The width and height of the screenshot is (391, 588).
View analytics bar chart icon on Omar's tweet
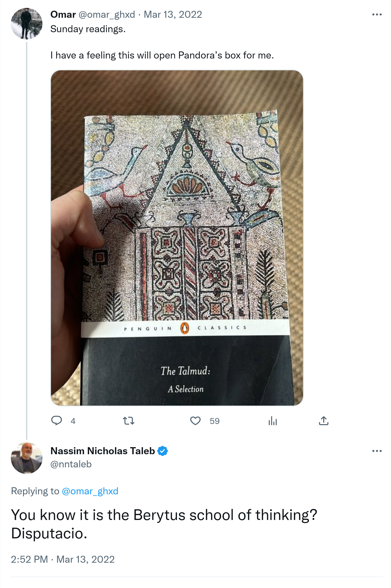(273, 421)
